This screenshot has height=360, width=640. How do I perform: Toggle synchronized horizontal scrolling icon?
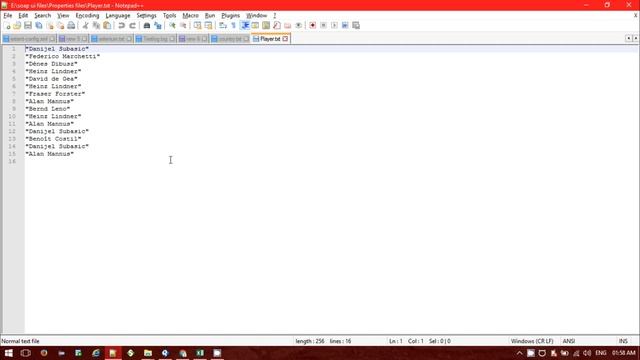coord(208,25)
